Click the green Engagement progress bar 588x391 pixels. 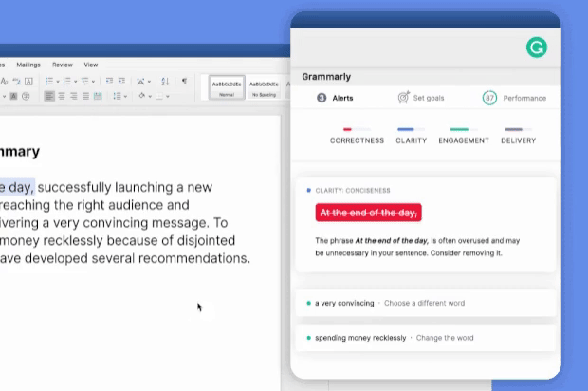coord(464,129)
